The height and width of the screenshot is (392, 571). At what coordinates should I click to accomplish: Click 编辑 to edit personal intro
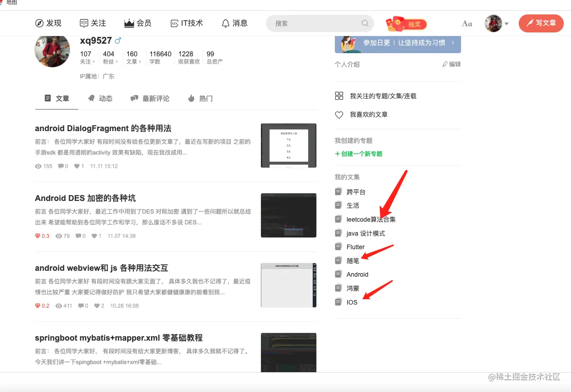(452, 64)
